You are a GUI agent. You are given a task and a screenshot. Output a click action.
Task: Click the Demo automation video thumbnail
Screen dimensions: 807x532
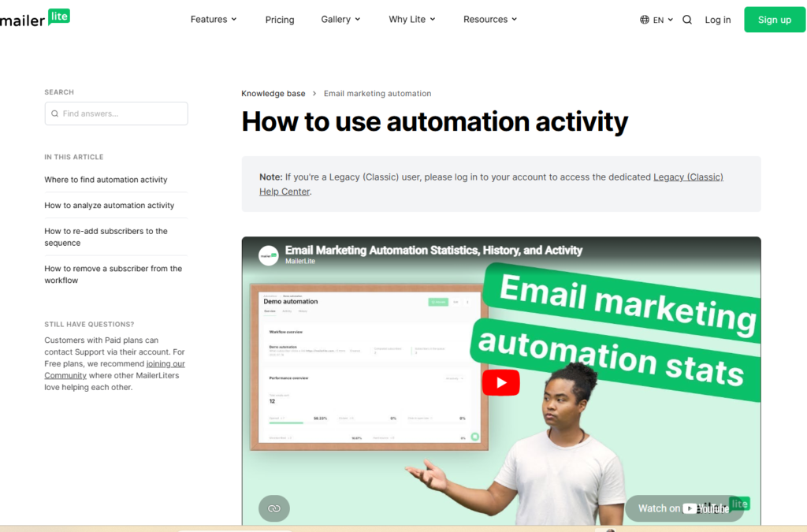point(369,366)
